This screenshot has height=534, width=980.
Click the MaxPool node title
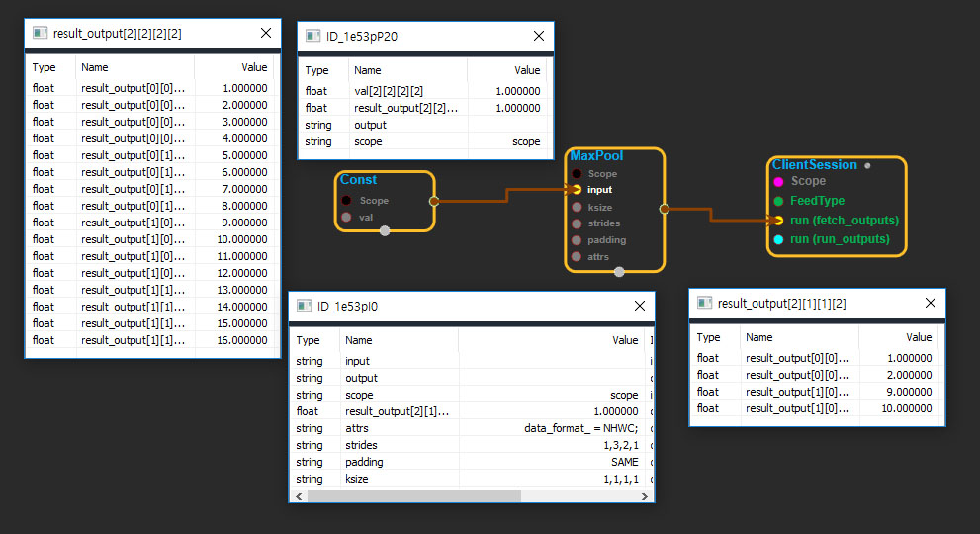coord(596,156)
